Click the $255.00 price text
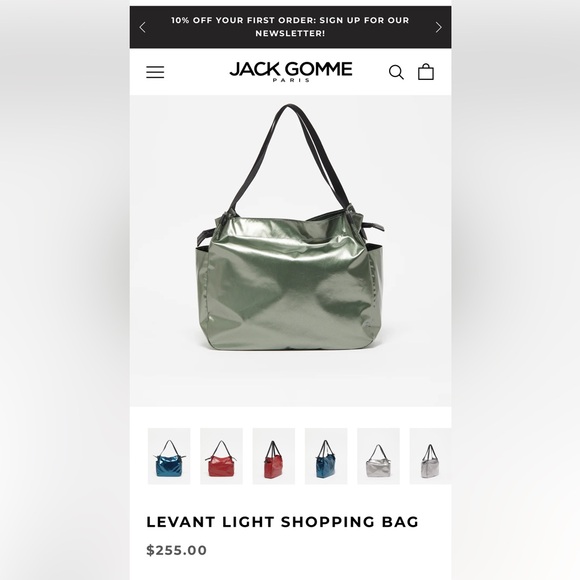Viewport: 580px width, 580px height. tap(176, 550)
